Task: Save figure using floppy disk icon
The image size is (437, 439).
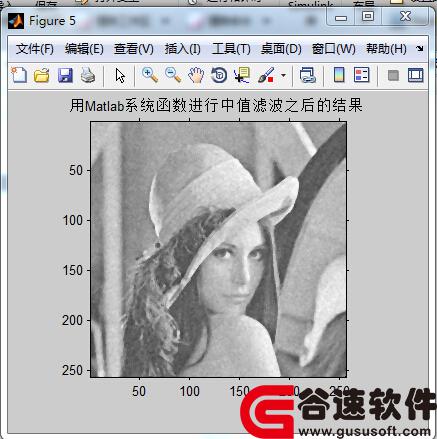Action: click(x=65, y=75)
